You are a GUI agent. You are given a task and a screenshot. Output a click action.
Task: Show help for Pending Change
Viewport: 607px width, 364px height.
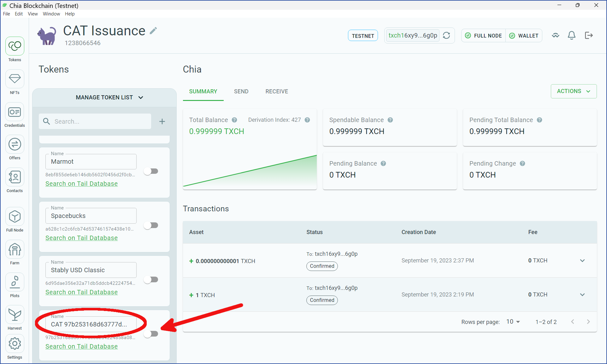point(522,163)
